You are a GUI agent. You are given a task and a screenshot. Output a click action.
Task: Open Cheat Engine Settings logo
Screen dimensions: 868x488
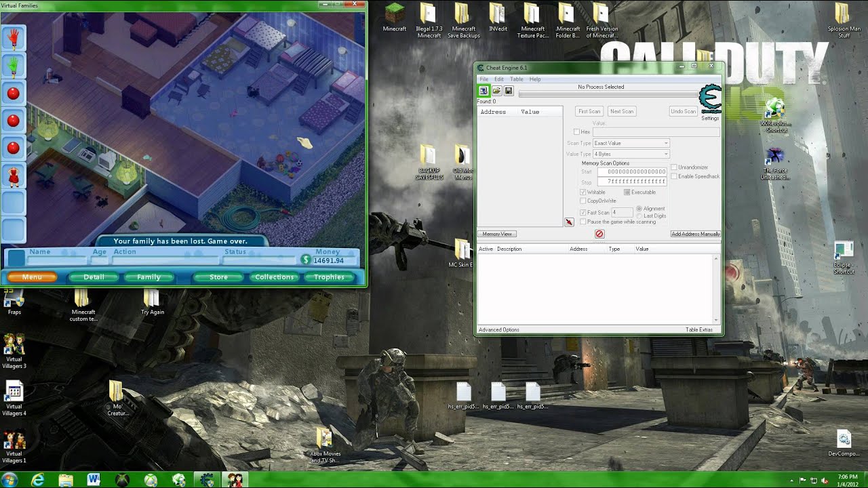point(710,100)
